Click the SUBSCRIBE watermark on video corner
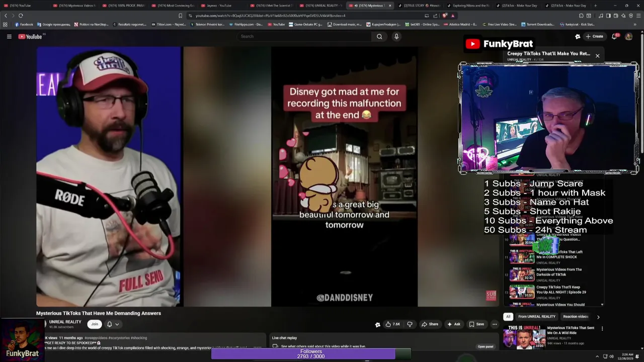This screenshot has width=644, height=362. point(491,296)
